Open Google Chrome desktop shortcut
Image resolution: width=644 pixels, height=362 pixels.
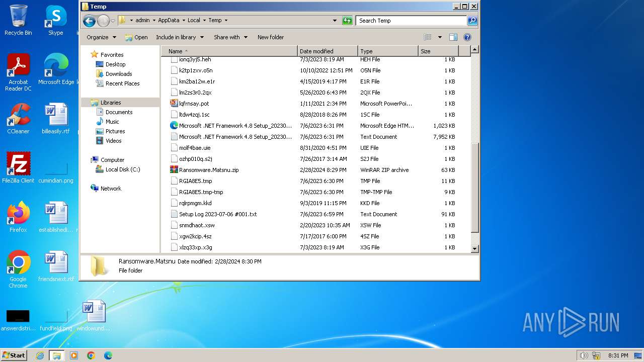pyautogui.click(x=18, y=269)
